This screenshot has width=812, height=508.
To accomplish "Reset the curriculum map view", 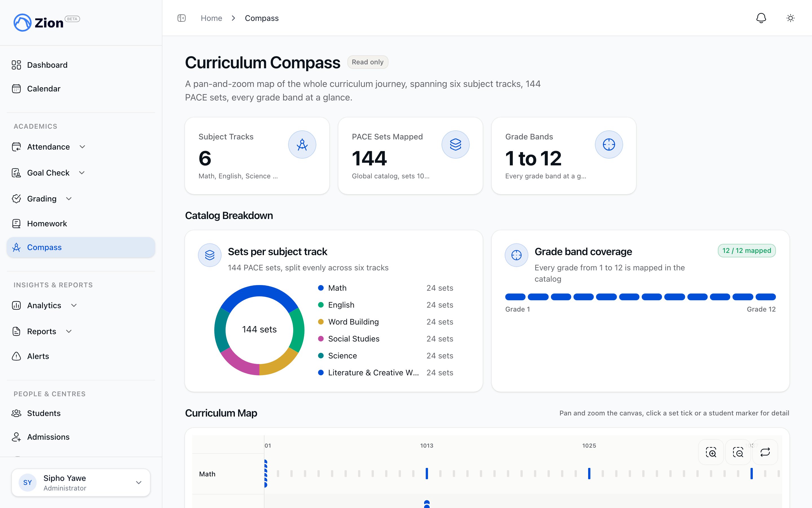I will [x=765, y=452].
